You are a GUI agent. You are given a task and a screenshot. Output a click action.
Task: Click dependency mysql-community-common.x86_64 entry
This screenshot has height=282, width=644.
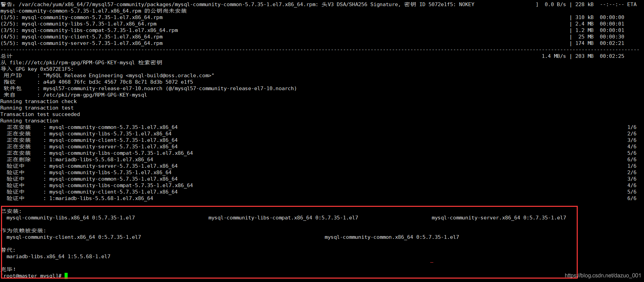click(x=392, y=237)
